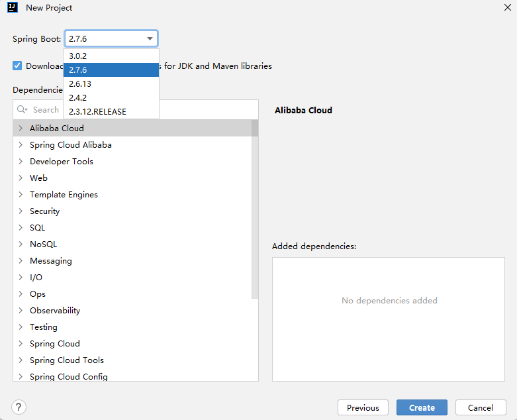Select the Template Engines row
This screenshot has width=517, height=420.
132,194
